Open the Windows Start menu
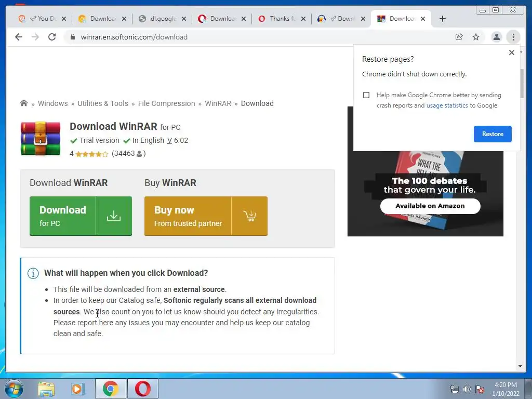The width and height of the screenshot is (532, 399). (14, 389)
